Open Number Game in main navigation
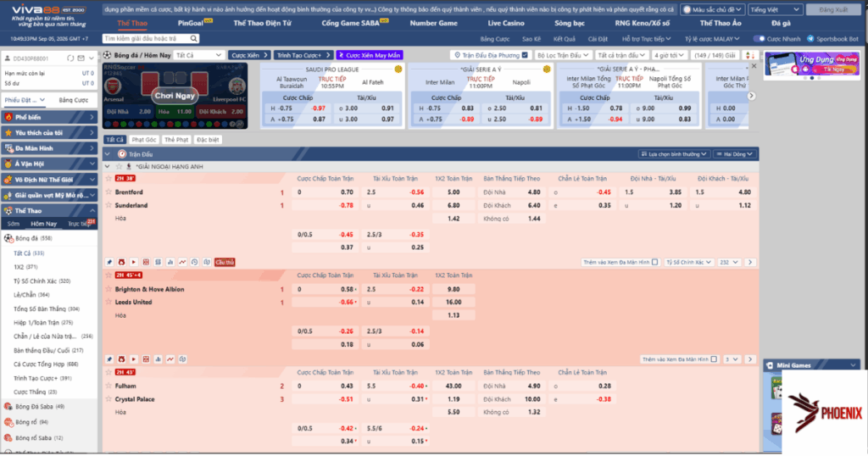This screenshot has width=868, height=456. click(x=433, y=23)
